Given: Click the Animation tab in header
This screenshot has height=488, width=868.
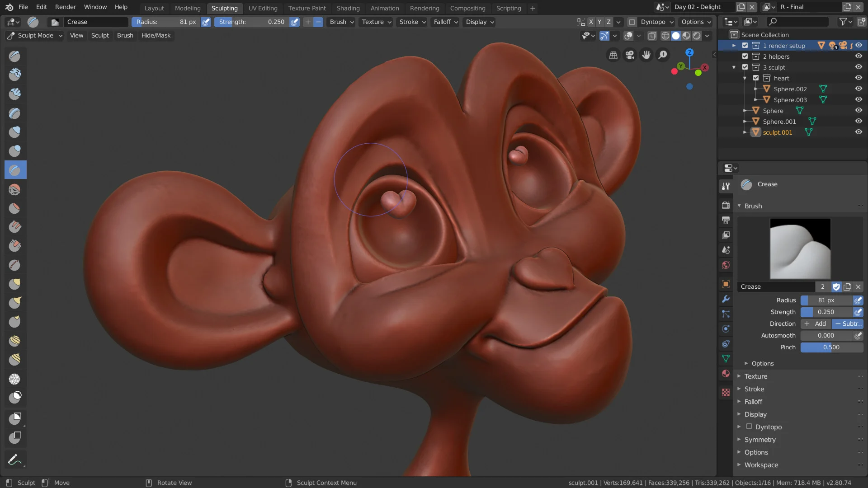Looking at the screenshot, I should pyautogui.click(x=384, y=8).
